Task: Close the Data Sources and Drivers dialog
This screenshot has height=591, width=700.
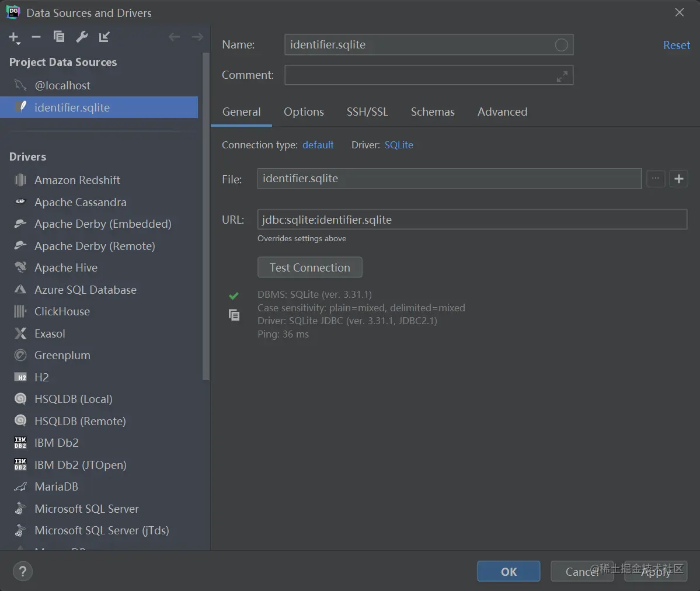Action: click(x=680, y=12)
